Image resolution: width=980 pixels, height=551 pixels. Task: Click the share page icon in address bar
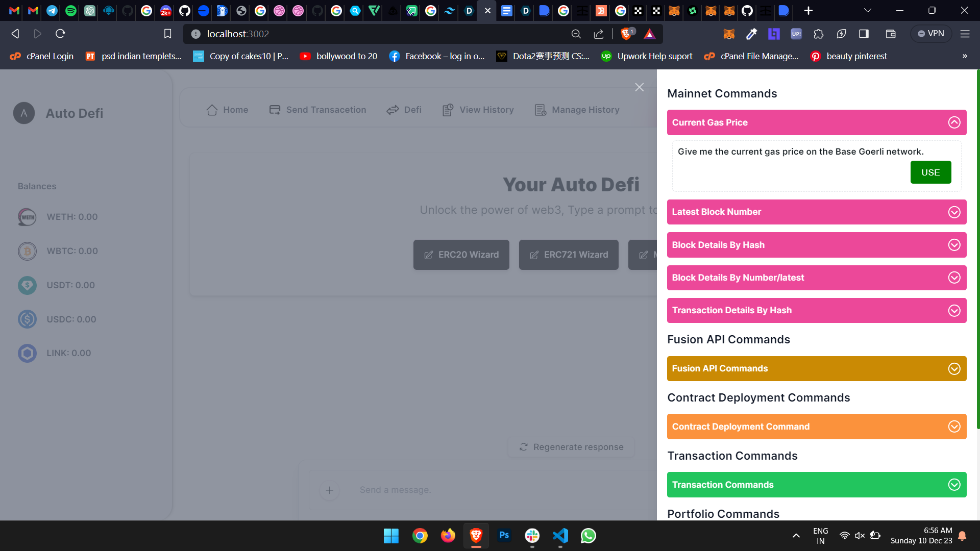coord(599,34)
